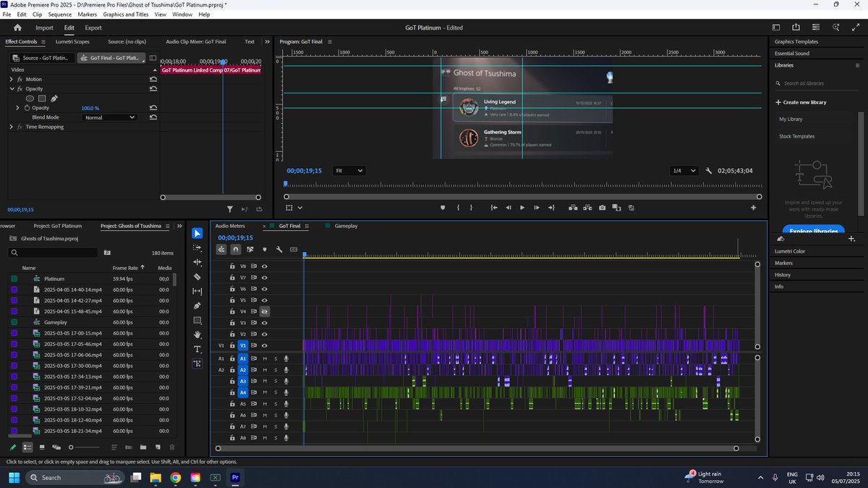The image size is (868, 488).
Task: Select the Track Select Forward tool
Action: (x=197, y=248)
